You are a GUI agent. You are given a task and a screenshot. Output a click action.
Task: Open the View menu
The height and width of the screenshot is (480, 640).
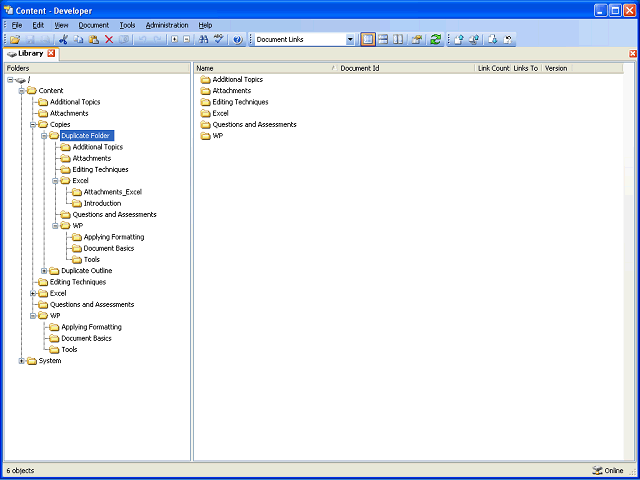pos(61,25)
